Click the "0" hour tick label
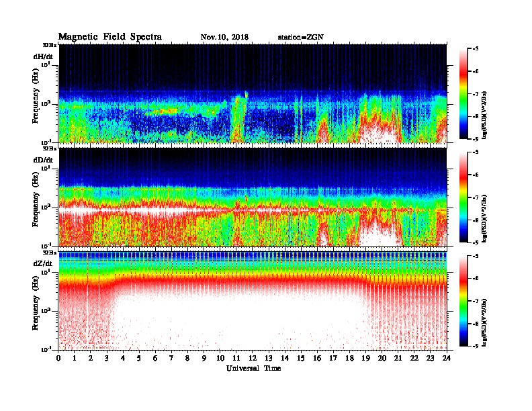532x411 pixels. (58, 359)
